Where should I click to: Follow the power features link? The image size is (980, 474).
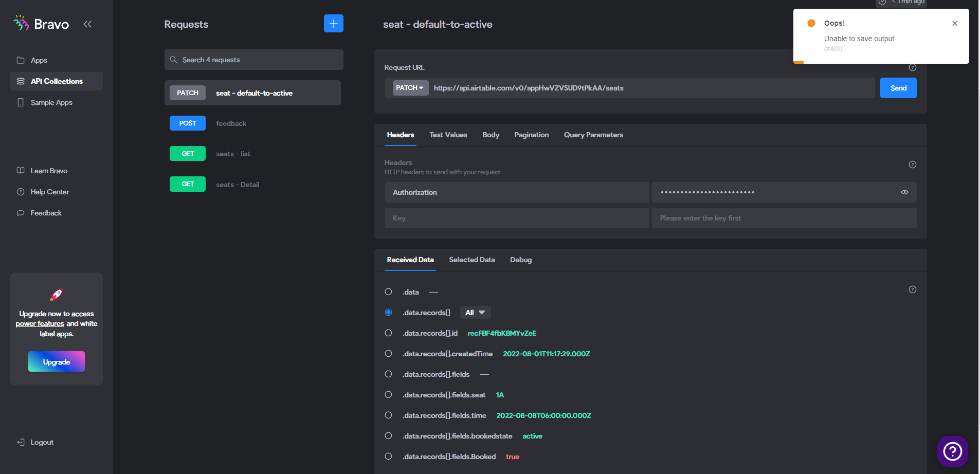click(x=40, y=324)
